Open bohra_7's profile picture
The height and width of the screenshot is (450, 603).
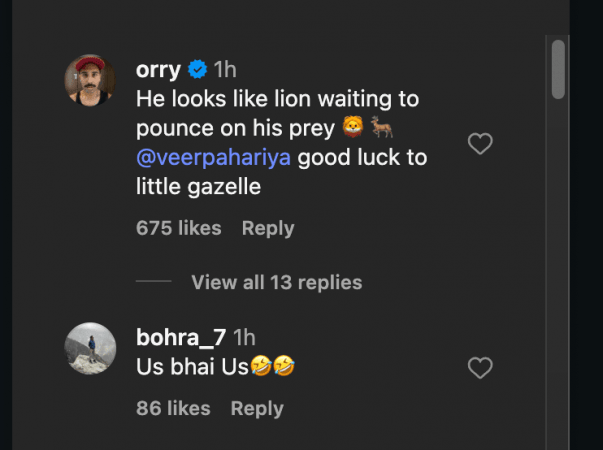(x=90, y=348)
